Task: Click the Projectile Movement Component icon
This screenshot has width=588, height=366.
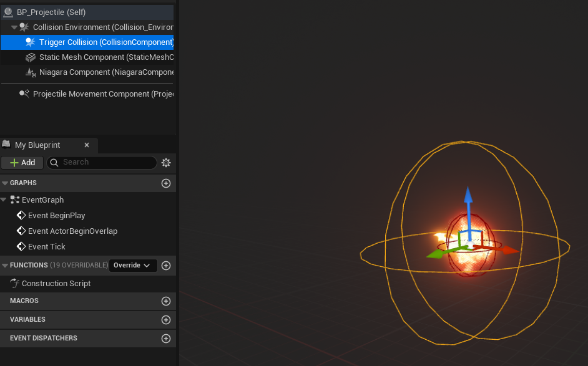Action: (x=24, y=94)
